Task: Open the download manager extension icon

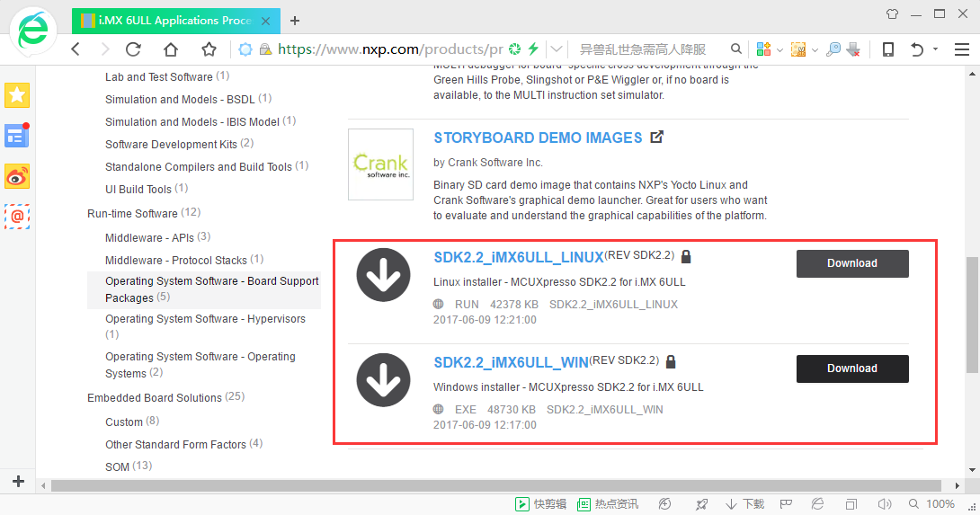Action: click(x=853, y=49)
